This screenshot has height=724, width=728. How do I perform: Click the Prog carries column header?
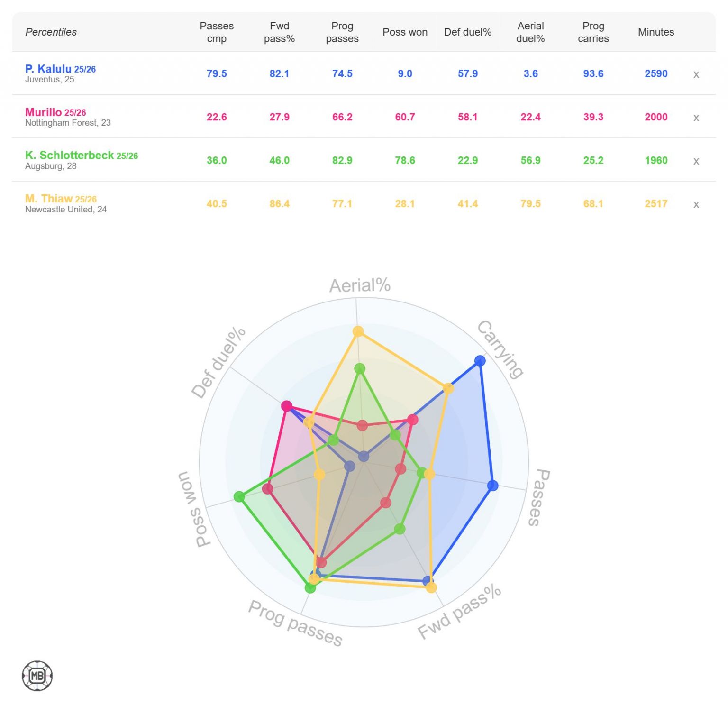coord(593,32)
